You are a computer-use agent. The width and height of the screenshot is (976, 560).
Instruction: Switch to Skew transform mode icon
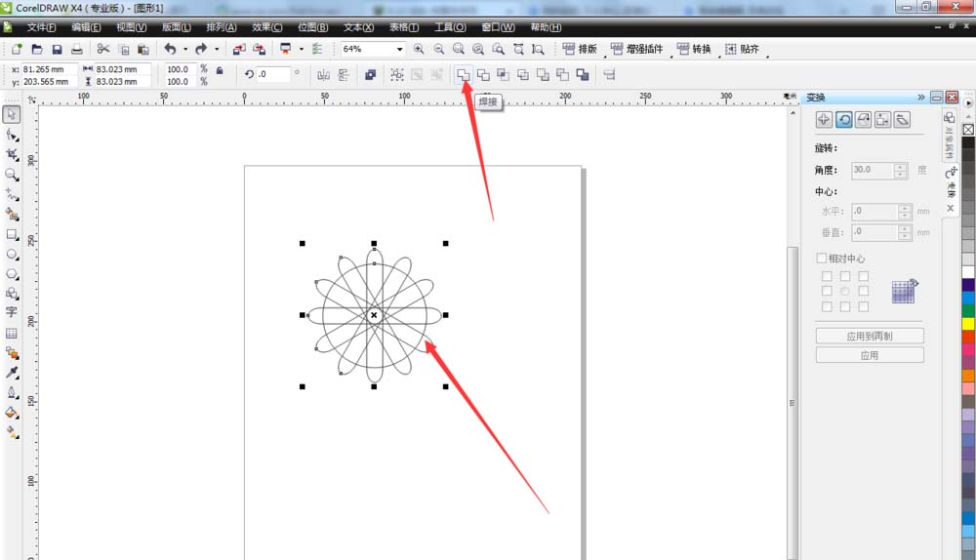902,119
